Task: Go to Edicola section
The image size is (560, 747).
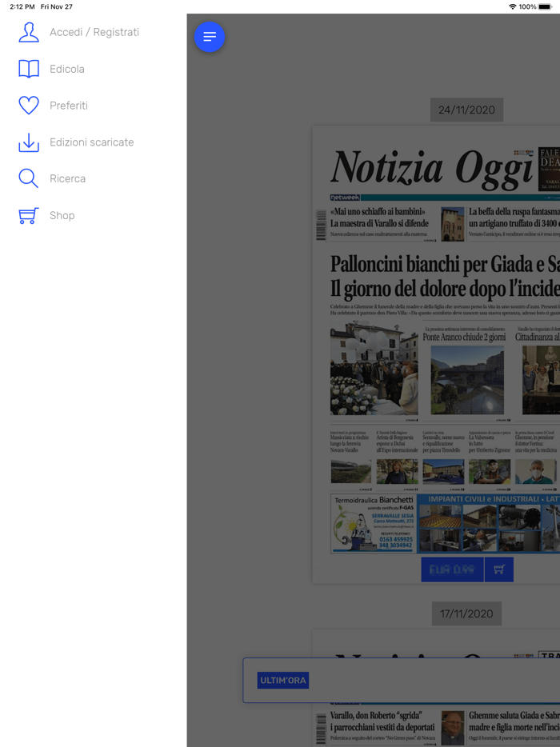Action: tap(67, 69)
